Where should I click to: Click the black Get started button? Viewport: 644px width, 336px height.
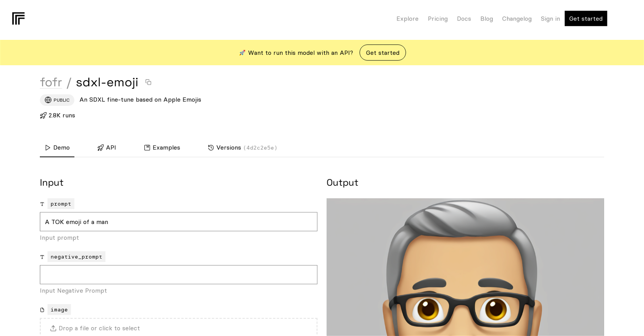point(586,19)
